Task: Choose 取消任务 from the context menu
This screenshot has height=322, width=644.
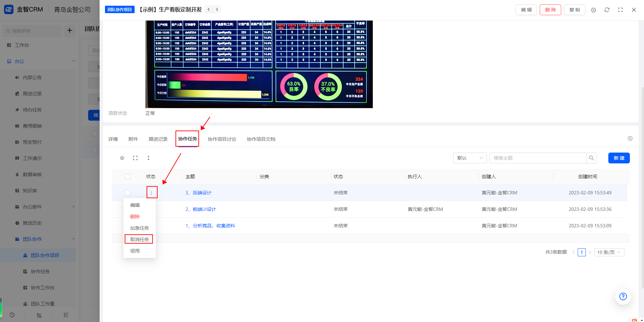Action: 140,239
